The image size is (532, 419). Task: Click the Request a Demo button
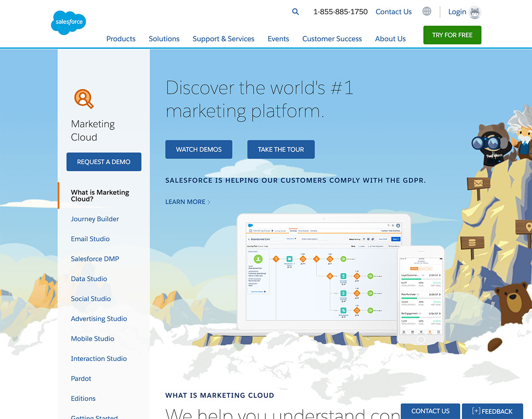click(104, 162)
